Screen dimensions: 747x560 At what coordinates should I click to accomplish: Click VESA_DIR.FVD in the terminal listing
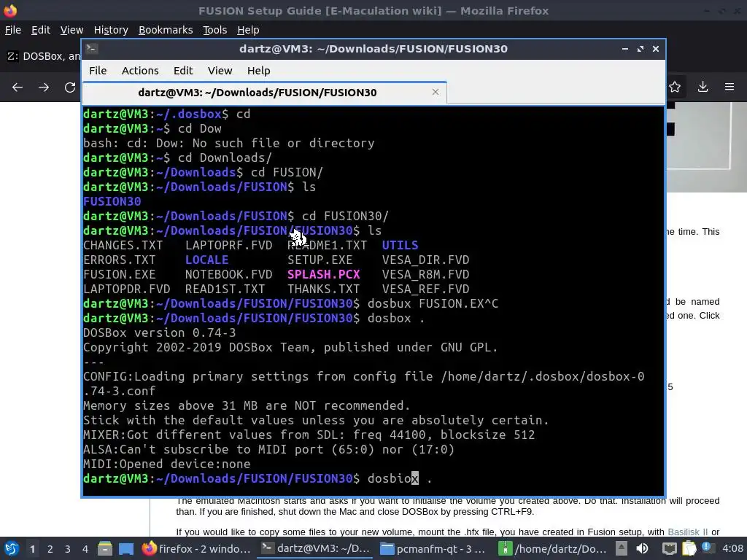(425, 260)
